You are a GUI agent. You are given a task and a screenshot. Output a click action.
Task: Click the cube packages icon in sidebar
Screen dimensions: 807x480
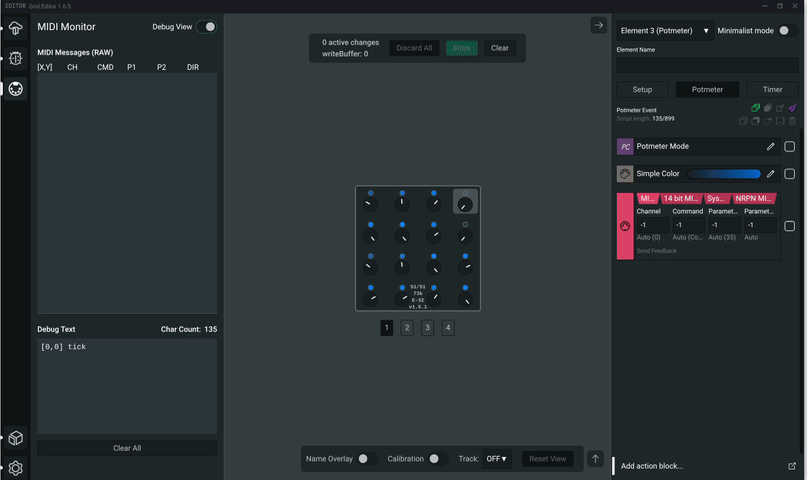tap(15, 438)
